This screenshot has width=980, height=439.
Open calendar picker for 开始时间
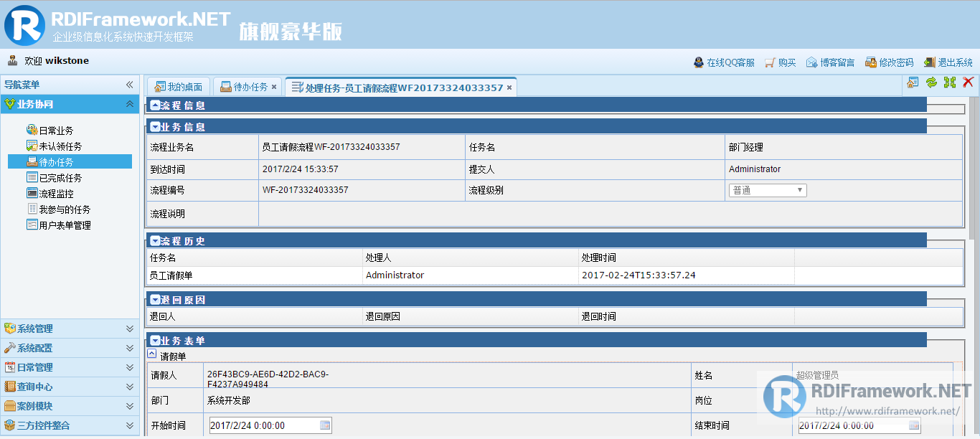click(x=325, y=425)
